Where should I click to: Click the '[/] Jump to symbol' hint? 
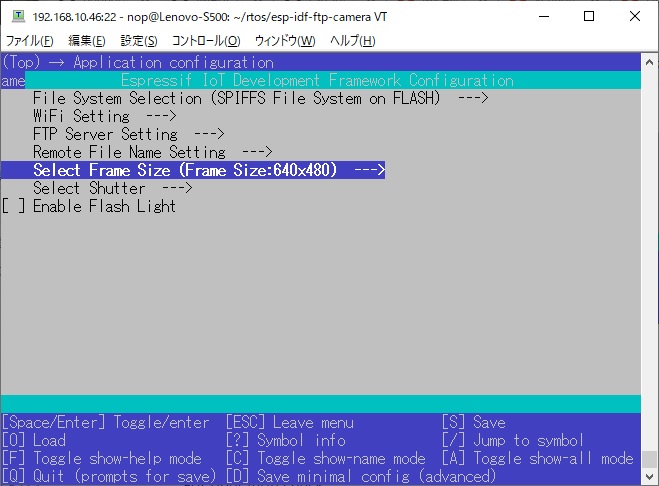point(513,441)
